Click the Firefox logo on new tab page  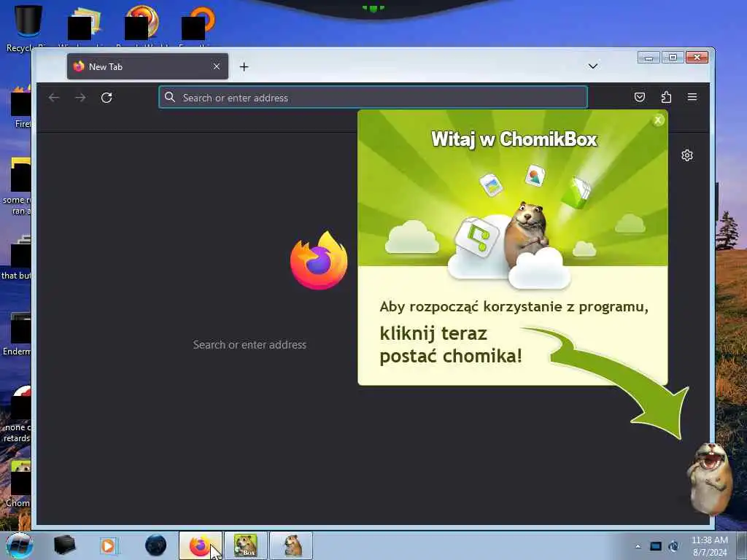[x=319, y=260]
